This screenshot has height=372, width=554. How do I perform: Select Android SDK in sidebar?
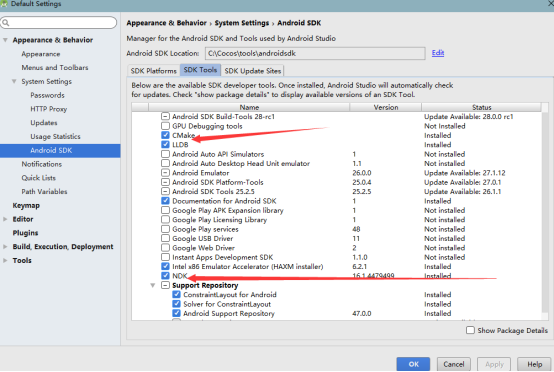[x=60, y=150]
